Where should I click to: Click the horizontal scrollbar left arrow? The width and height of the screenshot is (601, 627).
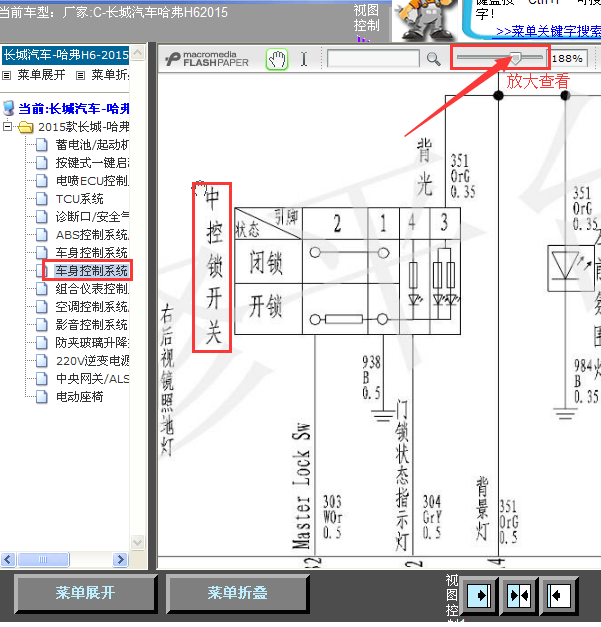8,559
